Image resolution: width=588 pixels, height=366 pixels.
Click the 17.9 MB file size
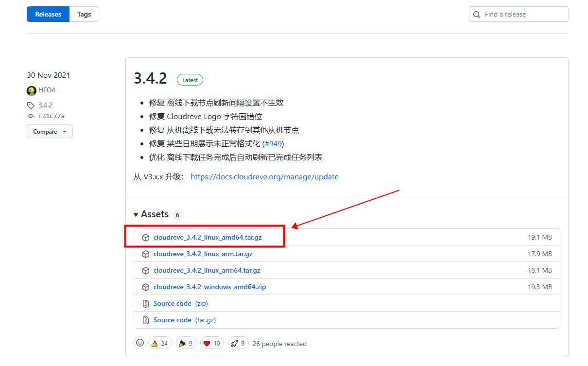pyautogui.click(x=540, y=254)
